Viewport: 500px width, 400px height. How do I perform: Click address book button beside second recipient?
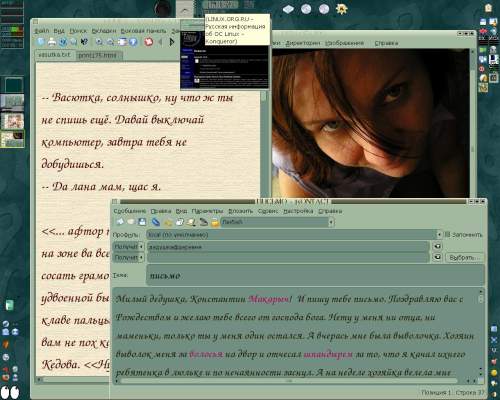437,257
